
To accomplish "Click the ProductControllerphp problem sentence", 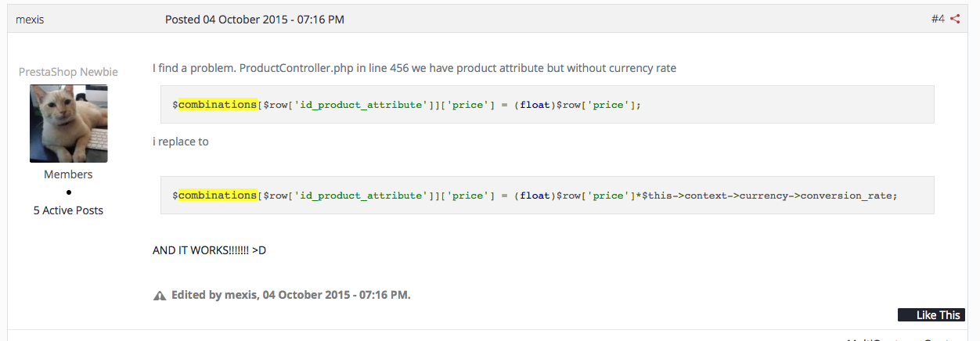I will 414,68.
